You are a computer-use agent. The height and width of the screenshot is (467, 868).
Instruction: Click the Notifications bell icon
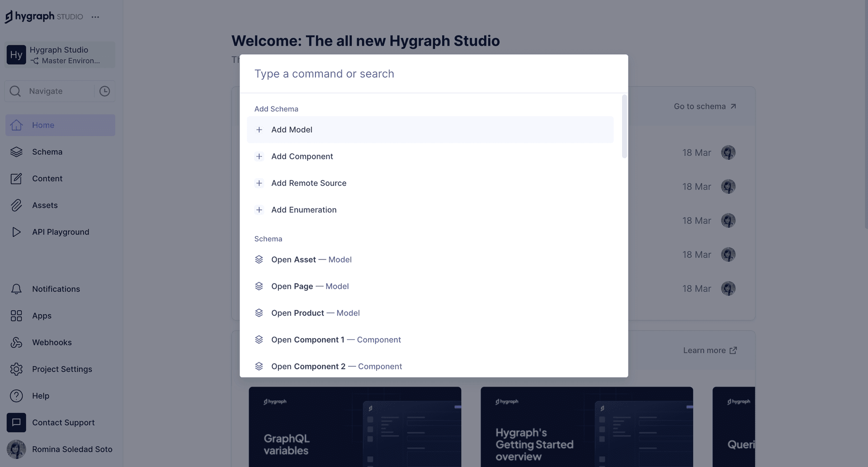tap(16, 289)
